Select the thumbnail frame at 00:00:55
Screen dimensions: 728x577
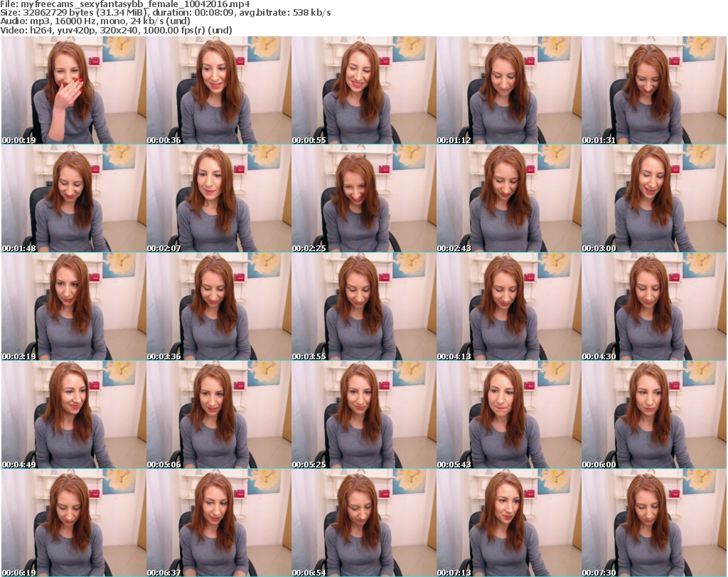point(363,90)
